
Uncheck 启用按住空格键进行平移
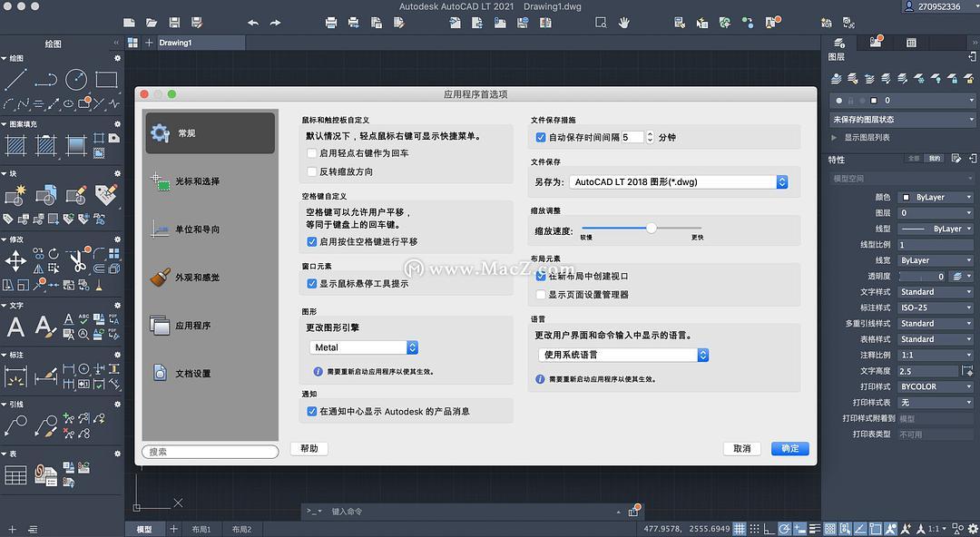click(x=312, y=241)
